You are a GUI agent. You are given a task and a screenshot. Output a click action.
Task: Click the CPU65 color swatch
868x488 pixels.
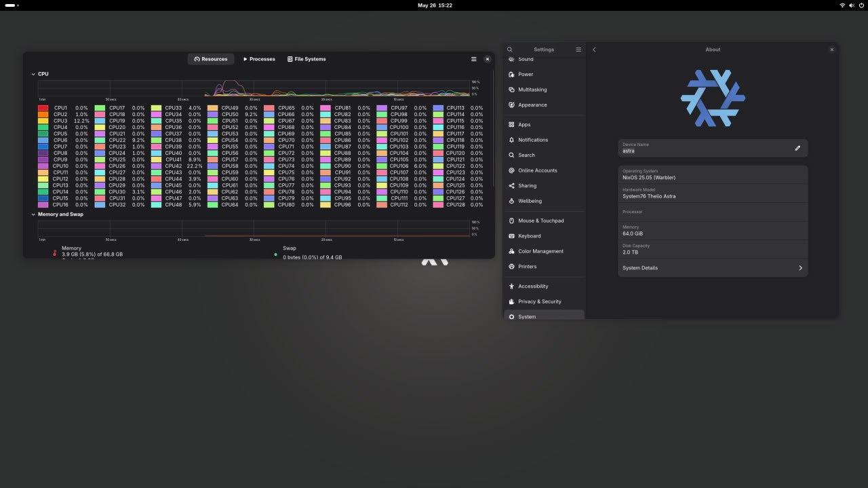pos(269,108)
